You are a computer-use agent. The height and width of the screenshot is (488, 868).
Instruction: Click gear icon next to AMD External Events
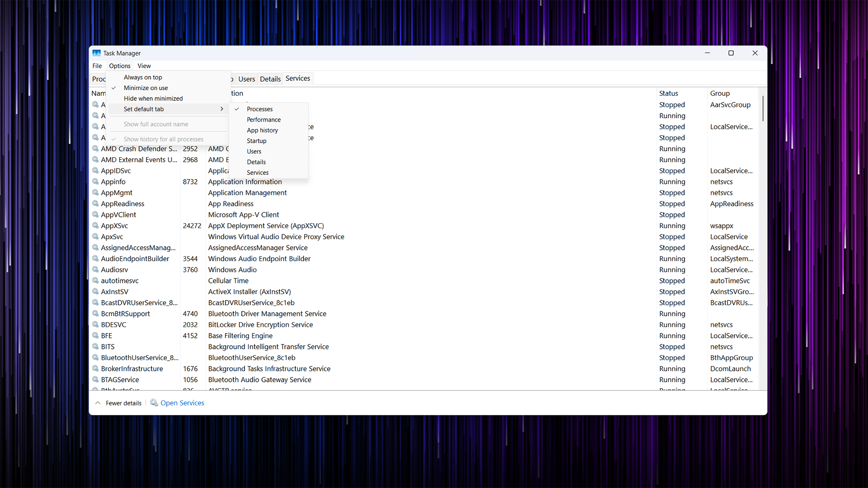coord(95,159)
